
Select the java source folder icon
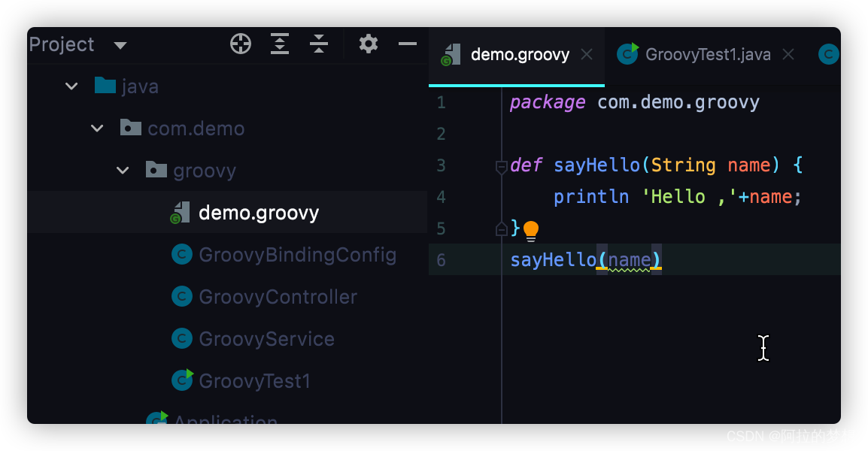(x=105, y=85)
